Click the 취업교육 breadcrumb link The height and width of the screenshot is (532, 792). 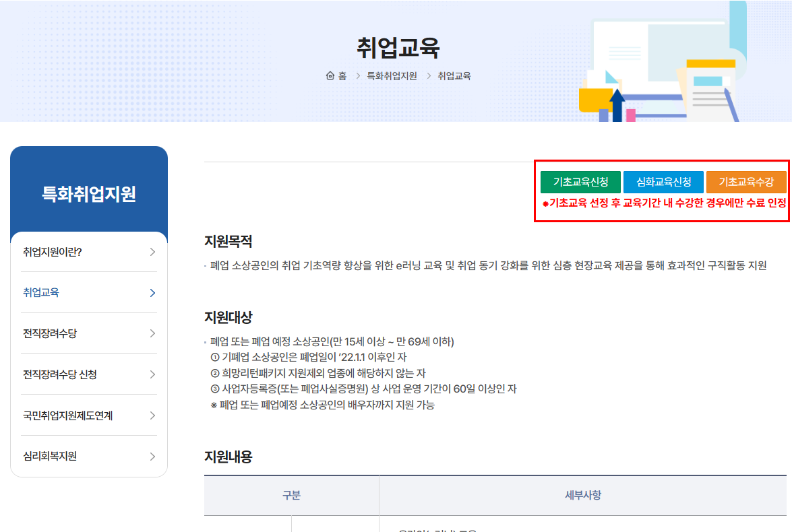click(x=455, y=75)
